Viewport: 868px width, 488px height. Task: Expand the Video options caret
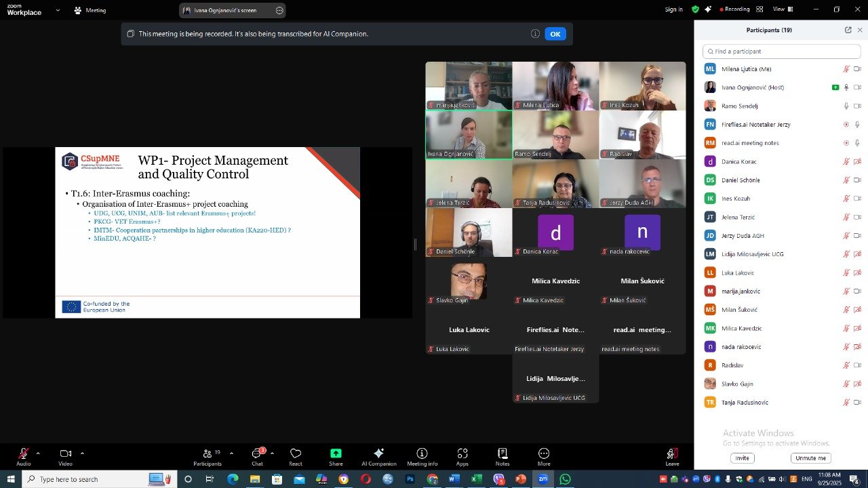[x=82, y=453]
